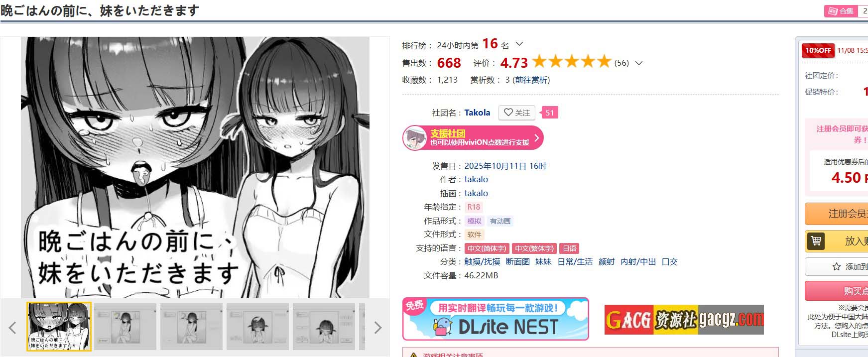Open the 前往赏析 reviews link
This screenshot has height=357, width=868.
[531, 80]
